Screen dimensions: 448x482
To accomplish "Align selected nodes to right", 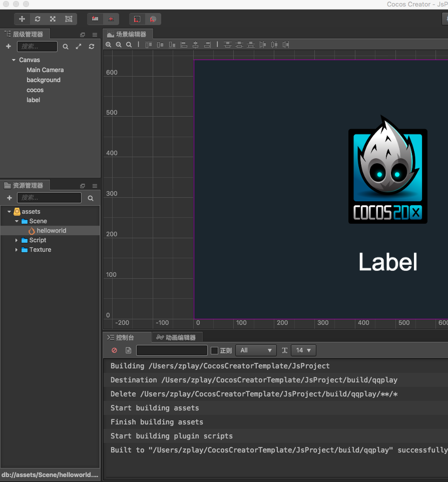I will [208, 45].
